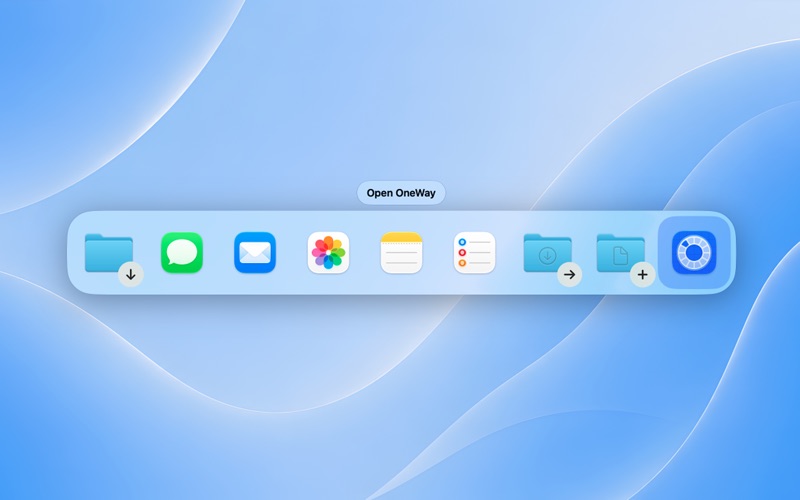Open the Mail app icon

click(x=255, y=253)
